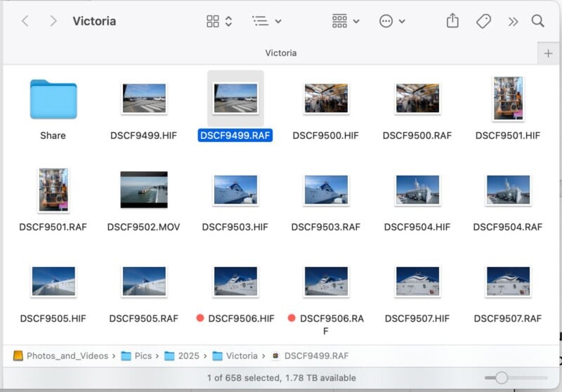Open the list sort options dropdown
Viewport: 562px width, 392px height.
point(267,21)
